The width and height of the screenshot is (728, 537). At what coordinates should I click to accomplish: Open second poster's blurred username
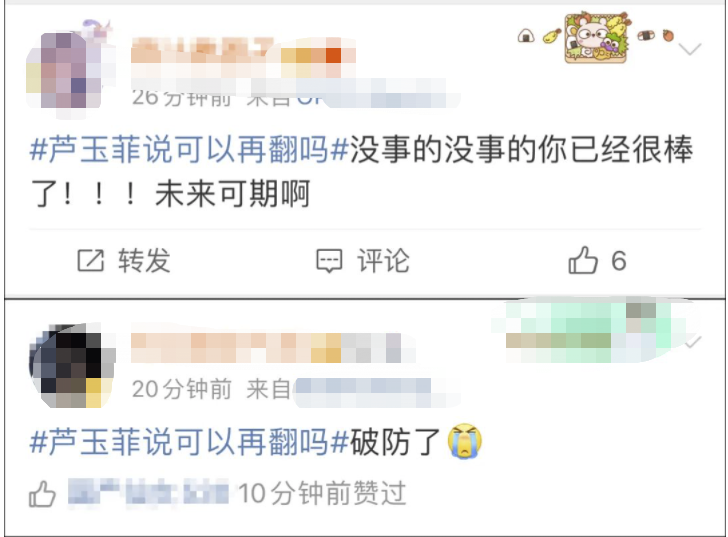pos(273,348)
